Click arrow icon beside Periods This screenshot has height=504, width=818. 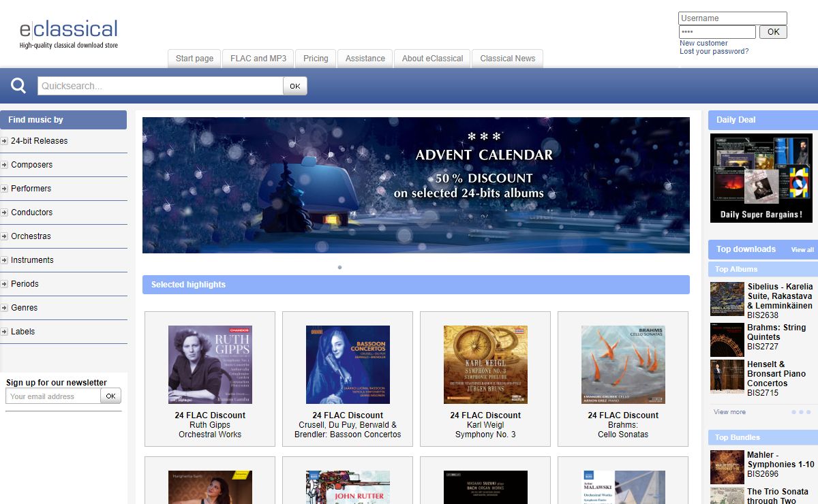5,284
